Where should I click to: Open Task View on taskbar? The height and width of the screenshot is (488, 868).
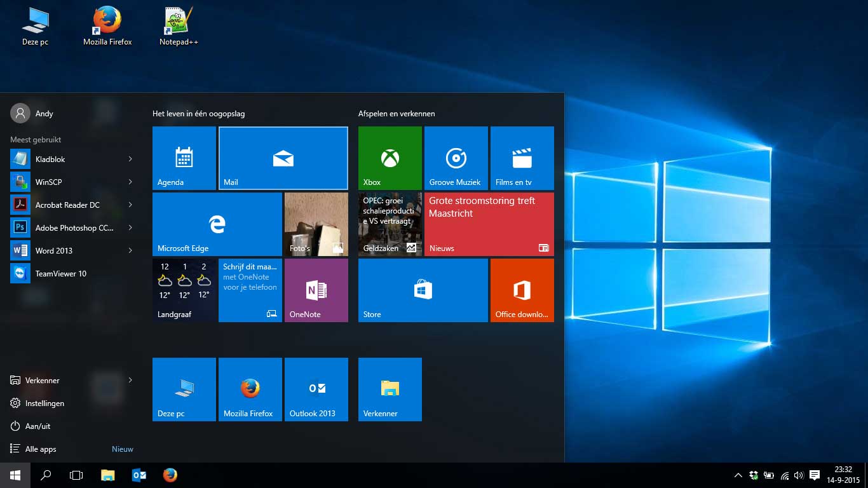(x=76, y=475)
